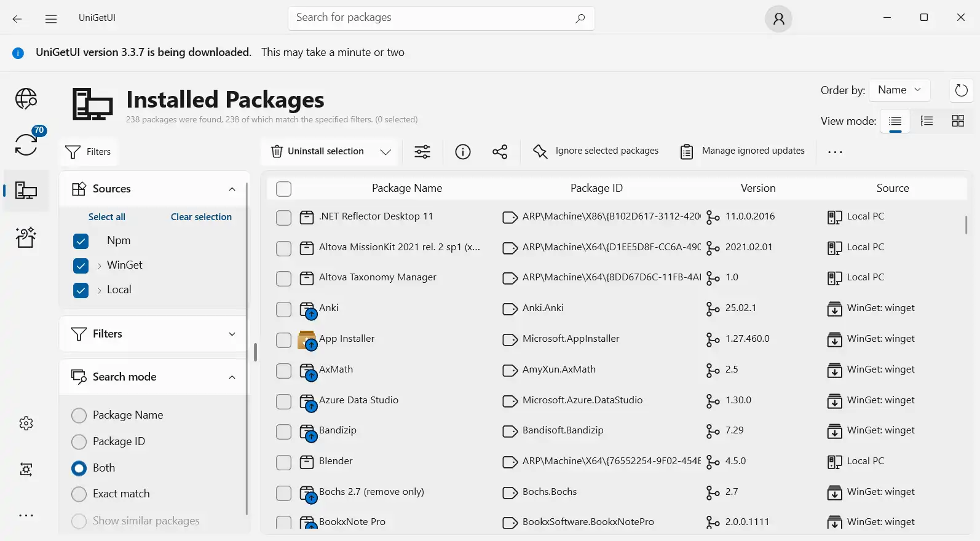Click Ignore selected packages
The height and width of the screenshot is (541, 980).
pos(596,151)
